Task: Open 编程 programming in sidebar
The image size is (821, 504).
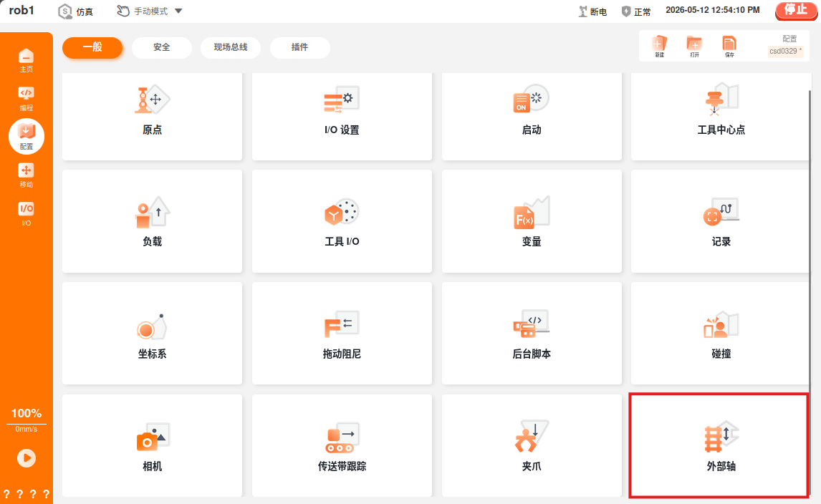Action: [x=27, y=98]
